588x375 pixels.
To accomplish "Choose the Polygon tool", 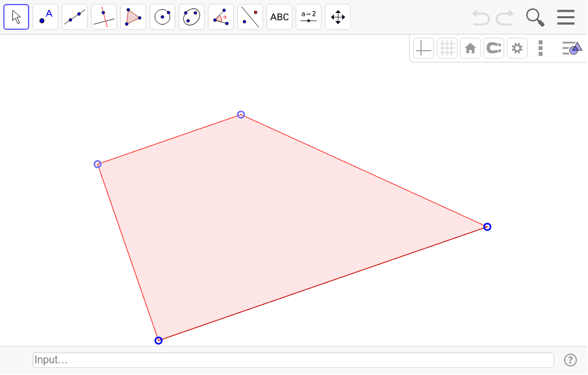I will click(133, 17).
